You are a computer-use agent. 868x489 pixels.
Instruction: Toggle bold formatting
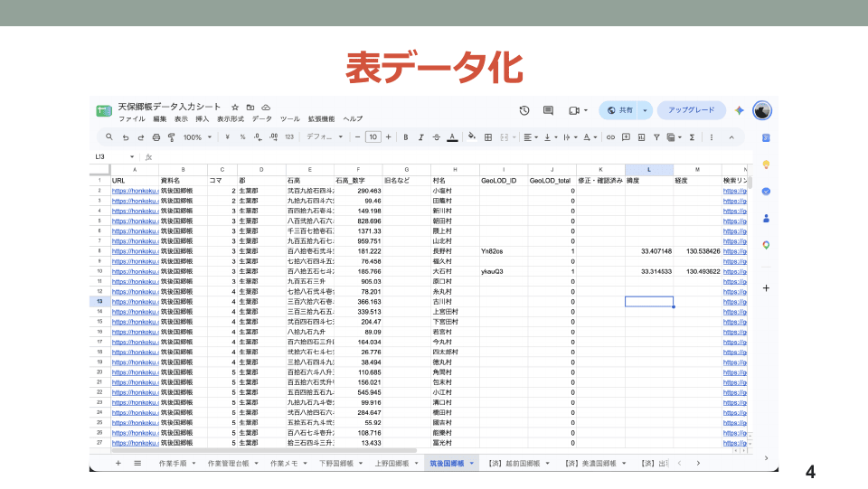point(406,137)
